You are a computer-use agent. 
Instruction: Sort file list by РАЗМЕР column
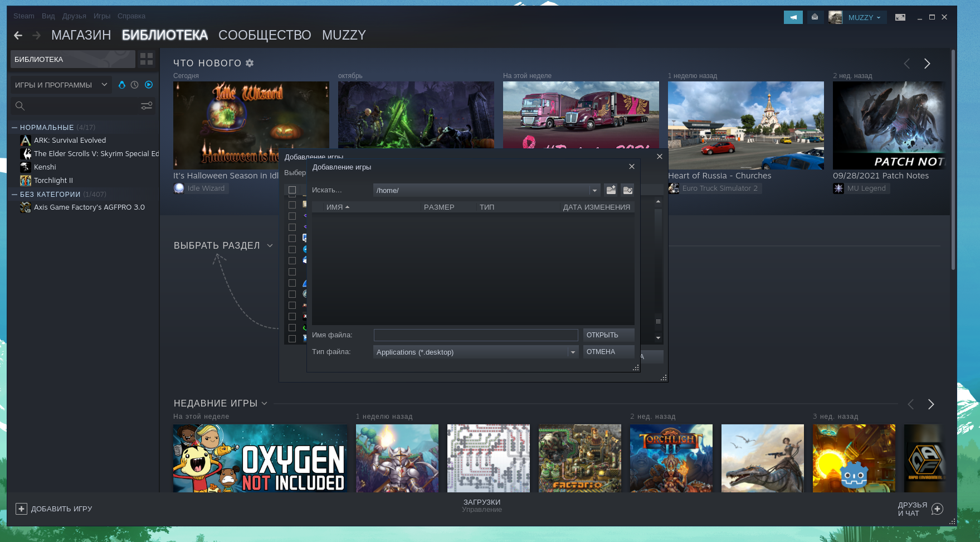coord(439,207)
